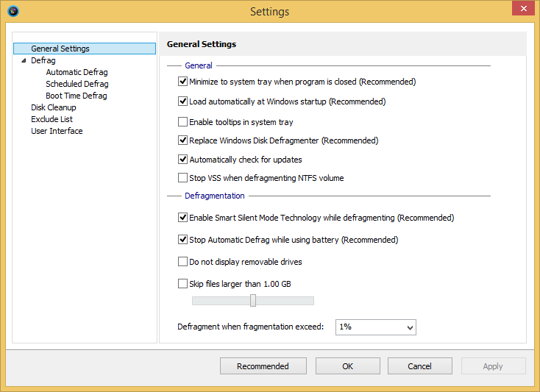Click the Recommended button
Viewport: 540px width, 392px height.
263,366
